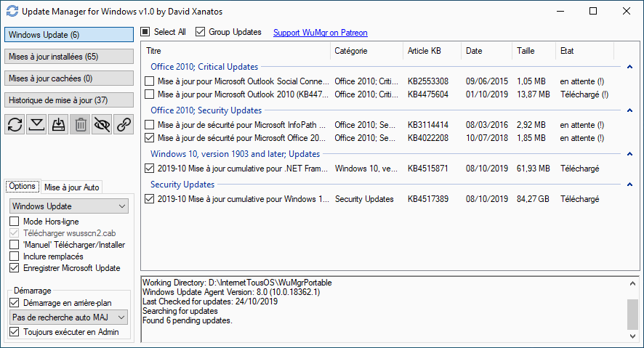Viewport: 644px width, 348px height.
Task: Uncheck Enregistrer Microsoft Update
Action: point(15,268)
